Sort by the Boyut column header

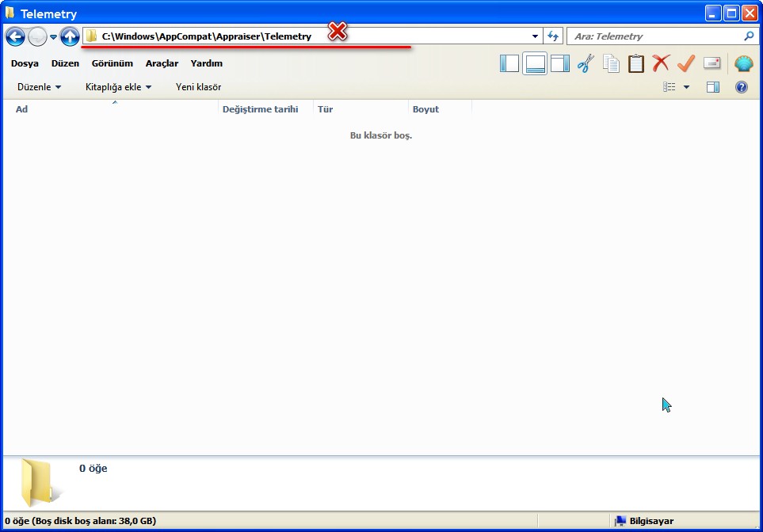pyautogui.click(x=440, y=109)
